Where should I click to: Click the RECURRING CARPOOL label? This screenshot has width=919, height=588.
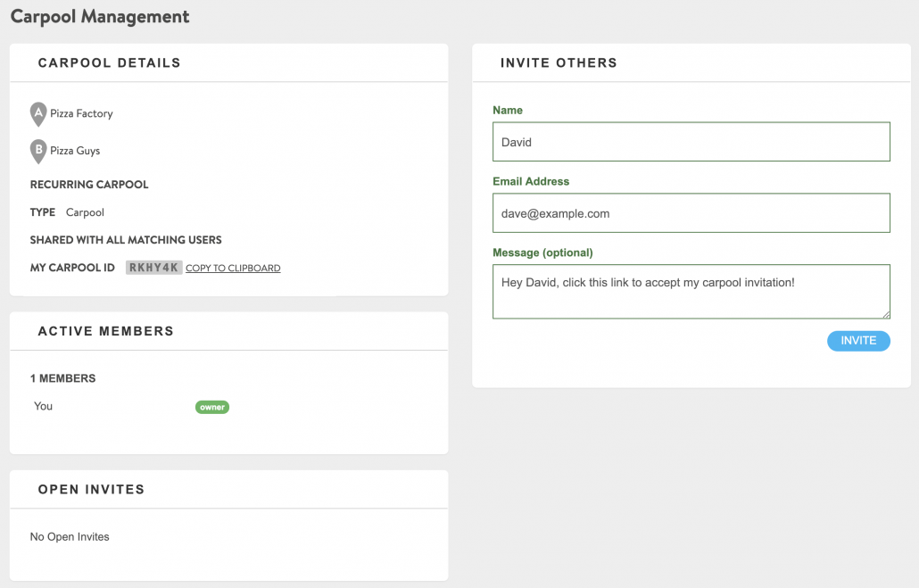click(89, 184)
